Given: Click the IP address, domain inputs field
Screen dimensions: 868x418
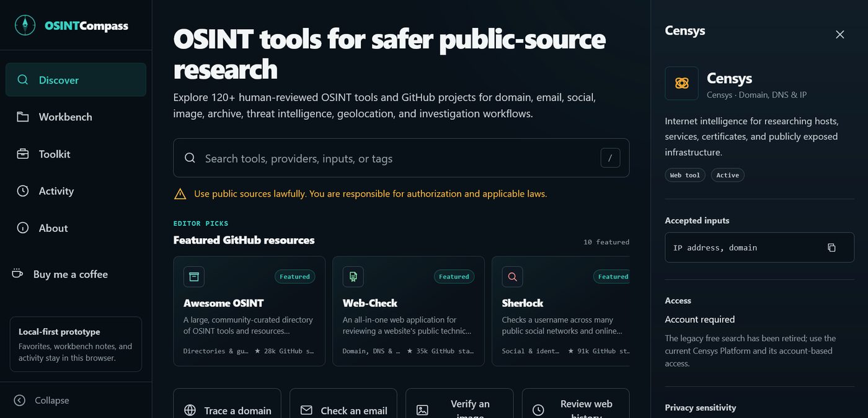Looking at the screenshot, I should [x=759, y=247].
